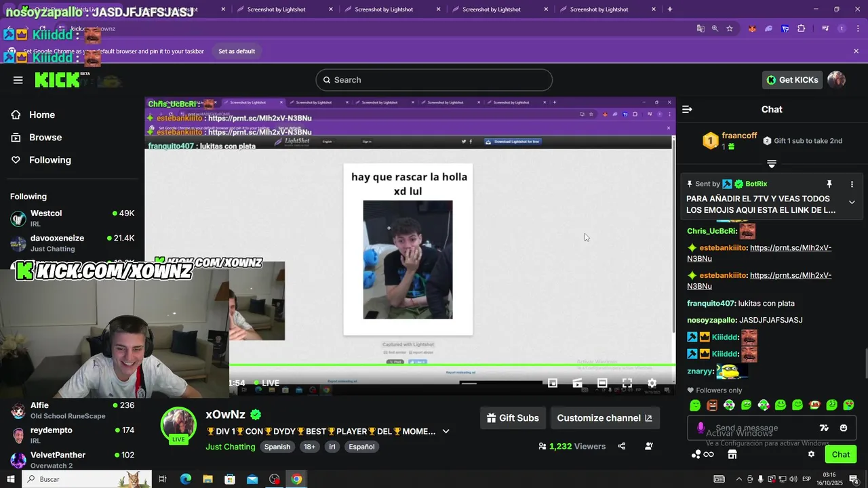Open Westcol channel in Following list

click(x=72, y=218)
